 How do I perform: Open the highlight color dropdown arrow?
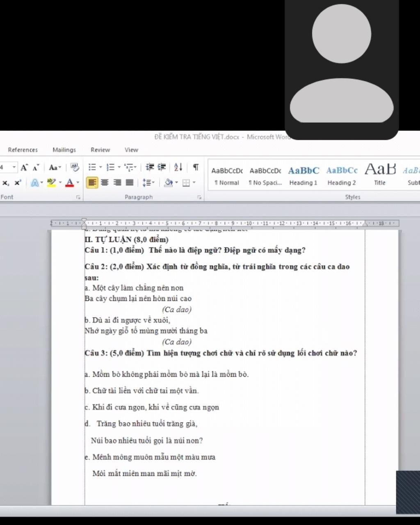tap(60, 183)
